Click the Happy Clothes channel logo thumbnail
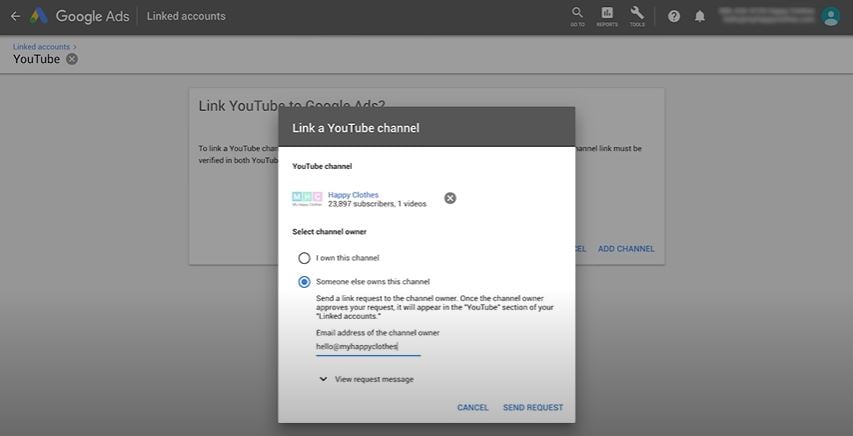Screen dimensions: 853x436 tap(307, 199)
